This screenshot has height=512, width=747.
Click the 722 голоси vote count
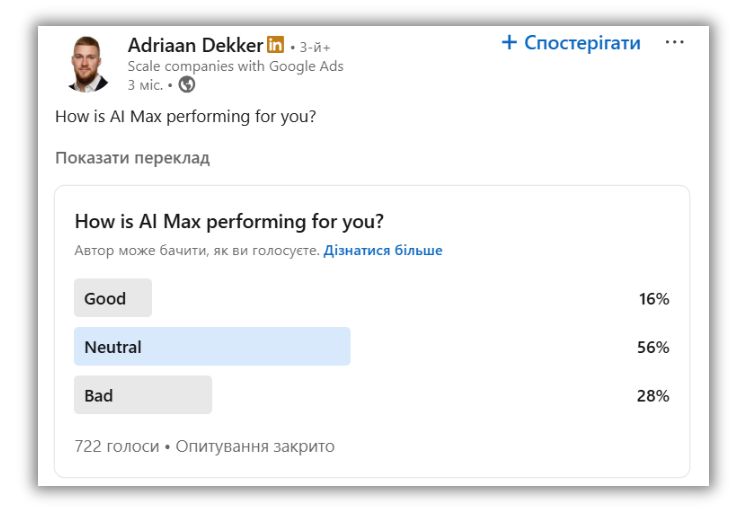pyautogui.click(x=116, y=446)
